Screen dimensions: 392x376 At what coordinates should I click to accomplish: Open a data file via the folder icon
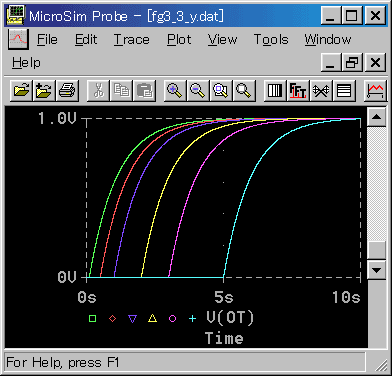point(21,90)
